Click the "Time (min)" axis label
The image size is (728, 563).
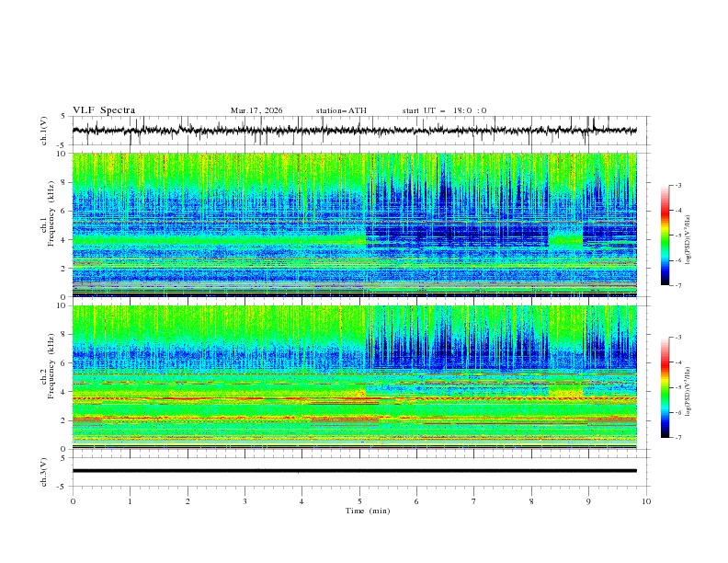point(368,511)
